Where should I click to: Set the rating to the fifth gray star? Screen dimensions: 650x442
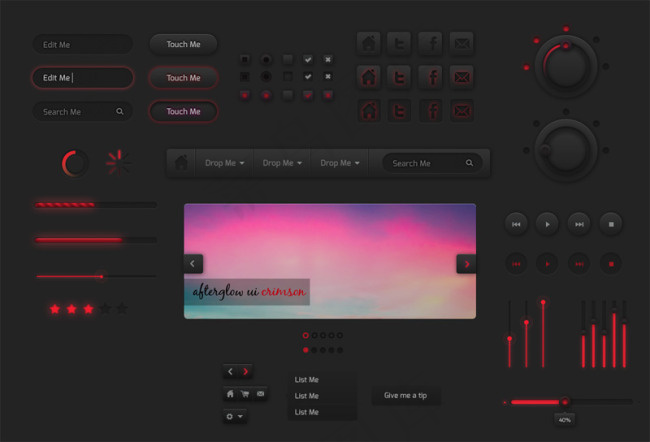pos(122,308)
